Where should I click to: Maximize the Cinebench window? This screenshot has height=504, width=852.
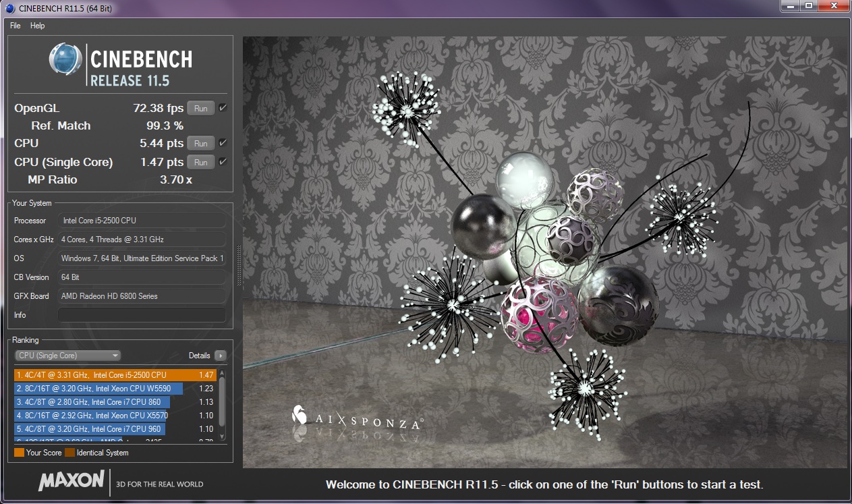point(808,6)
